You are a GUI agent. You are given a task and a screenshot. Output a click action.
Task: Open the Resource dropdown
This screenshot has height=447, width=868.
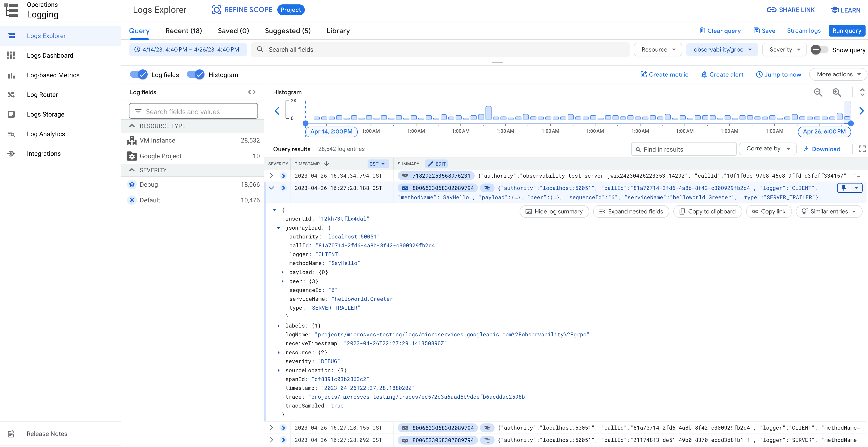658,50
